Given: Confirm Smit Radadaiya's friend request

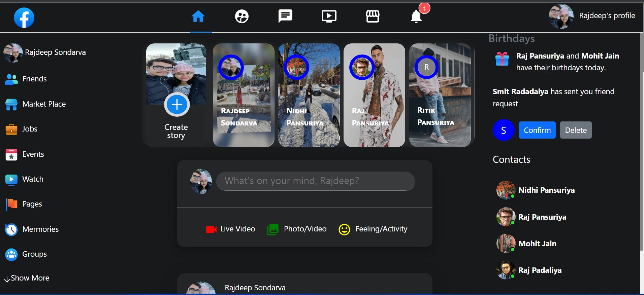Looking at the screenshot, I should [537, 130].
